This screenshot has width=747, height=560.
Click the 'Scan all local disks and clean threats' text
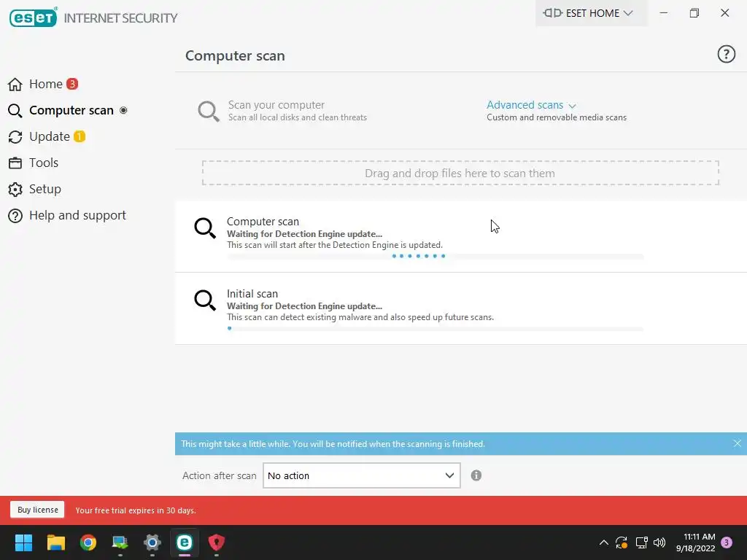(x=298, y=117)
